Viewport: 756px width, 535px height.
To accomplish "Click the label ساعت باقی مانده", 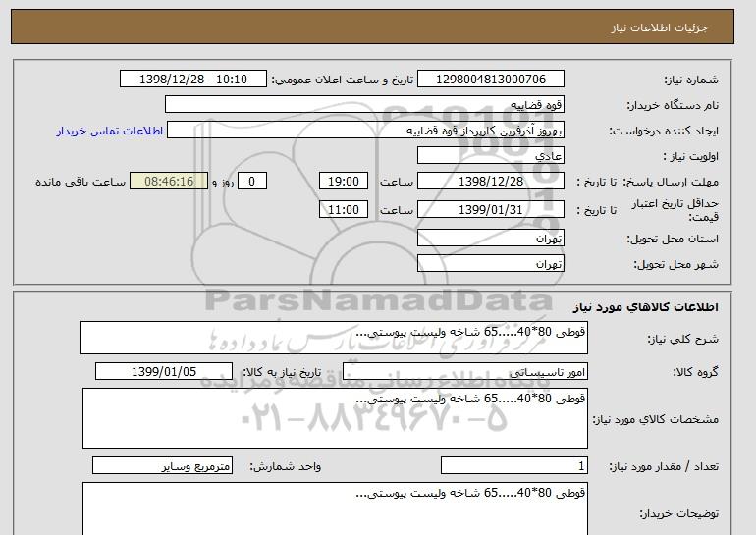I will 81,182.
